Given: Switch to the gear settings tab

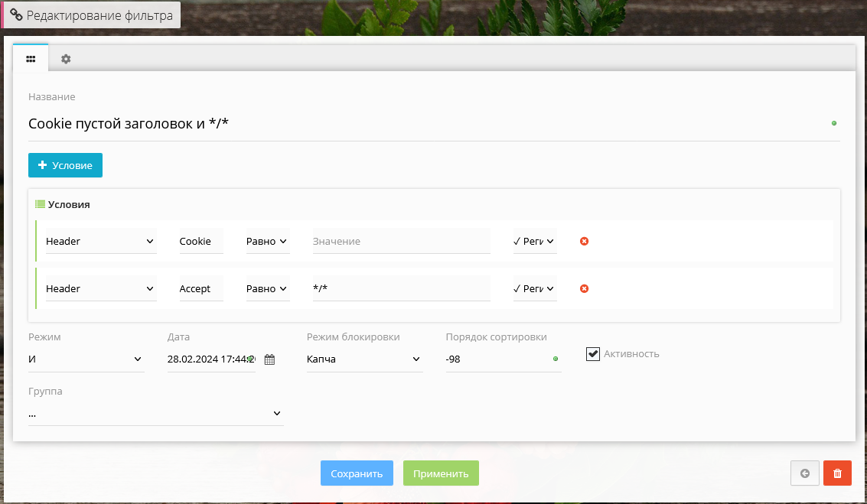Looking at the screenshot, I should [x=66, y=59].
